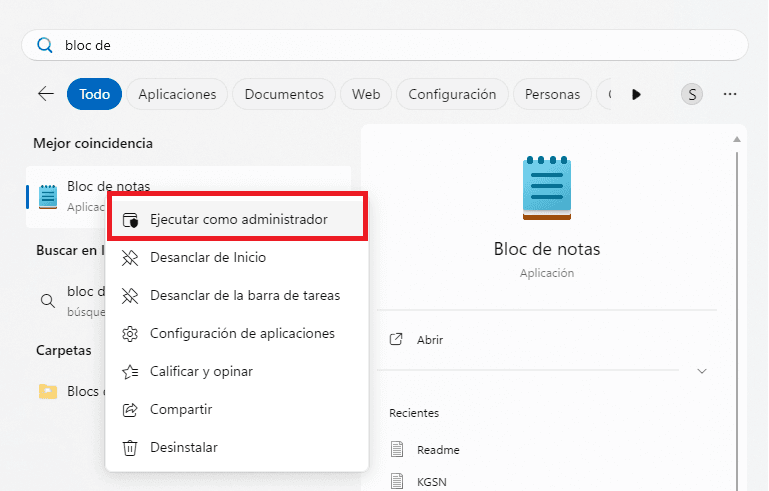Choose Desanclar de Inicio
This screenshot has height=491, width=769.
click(207, 257)
